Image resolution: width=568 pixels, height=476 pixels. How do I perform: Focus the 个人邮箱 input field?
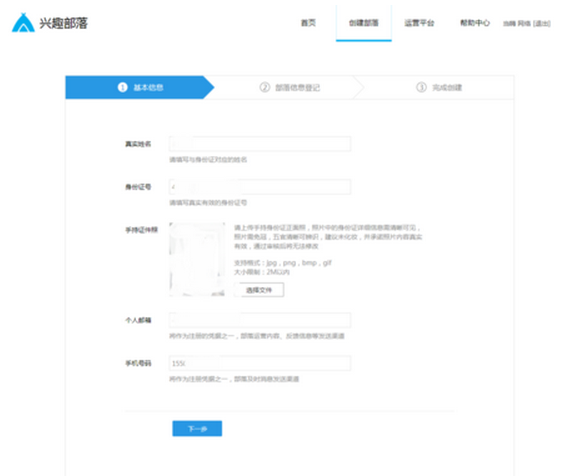coord(260,320)
